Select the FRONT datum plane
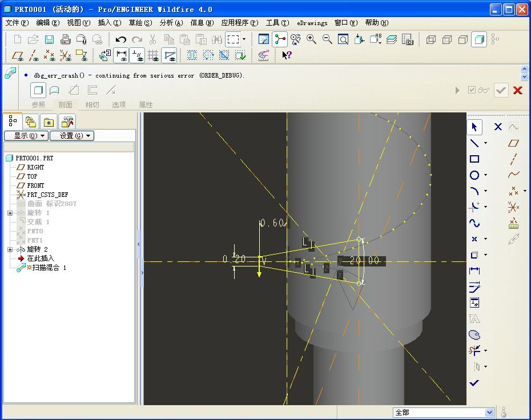The height and width of the screenshot is (420, 531). (35, 185)
